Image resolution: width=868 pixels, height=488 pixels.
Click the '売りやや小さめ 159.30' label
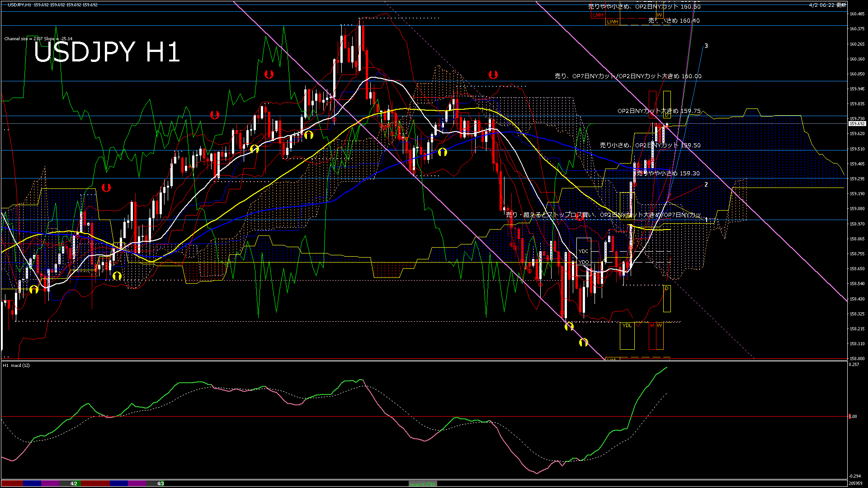[668, 174]
